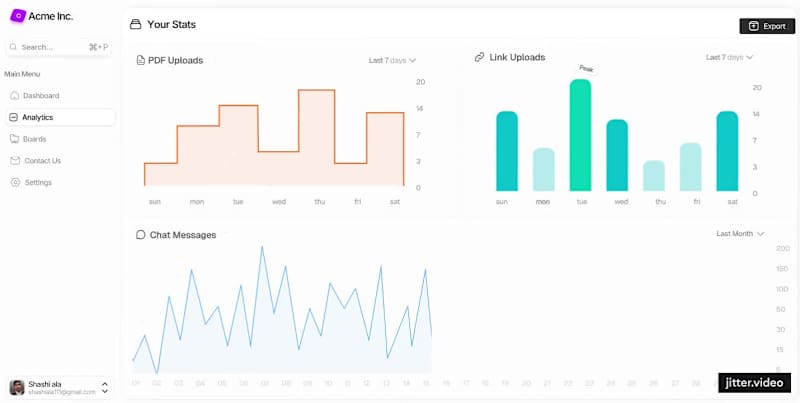800x403 pixels.
Task: Click the icon inside Export button
Action: [754, 26]
